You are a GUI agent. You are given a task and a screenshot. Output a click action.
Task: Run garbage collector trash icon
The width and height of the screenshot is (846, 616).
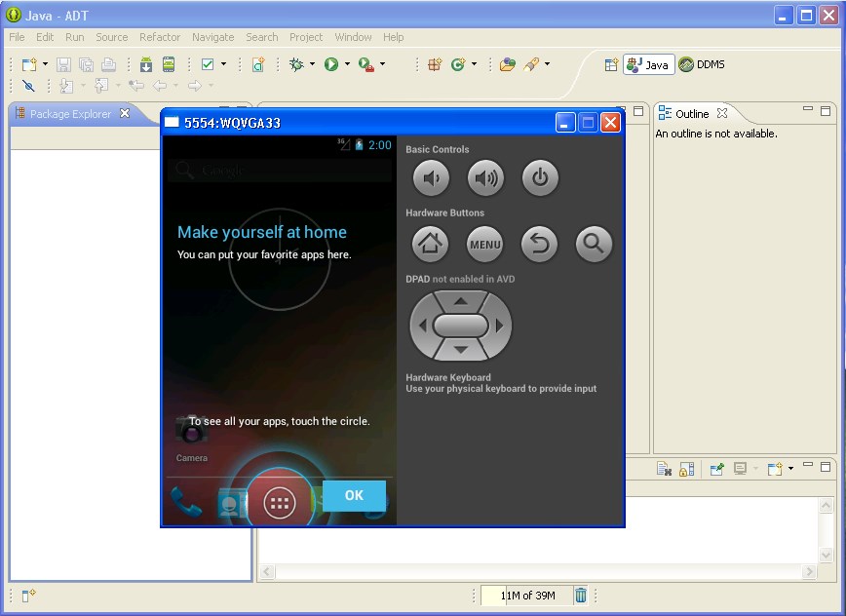pyautogui.click(x=581, y=595)
